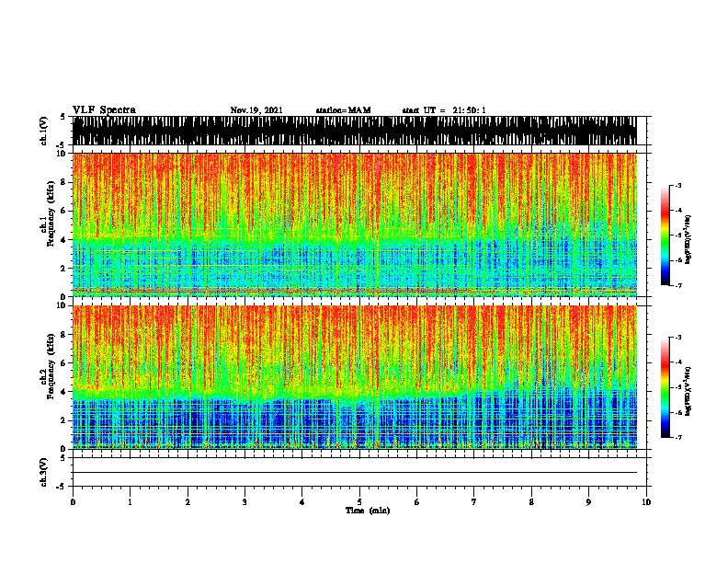Click inside the ch.2 spectrogram panel
This screenshot has width=728, height=563.
coord(355,377)
